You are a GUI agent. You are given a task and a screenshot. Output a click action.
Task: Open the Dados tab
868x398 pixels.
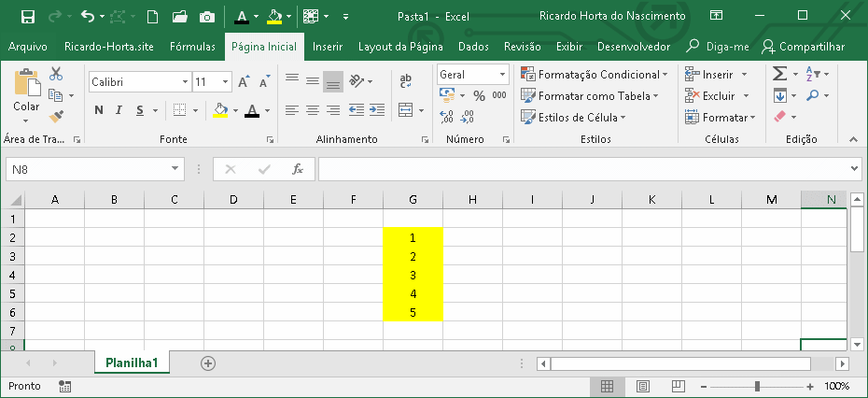coord(475,47)
